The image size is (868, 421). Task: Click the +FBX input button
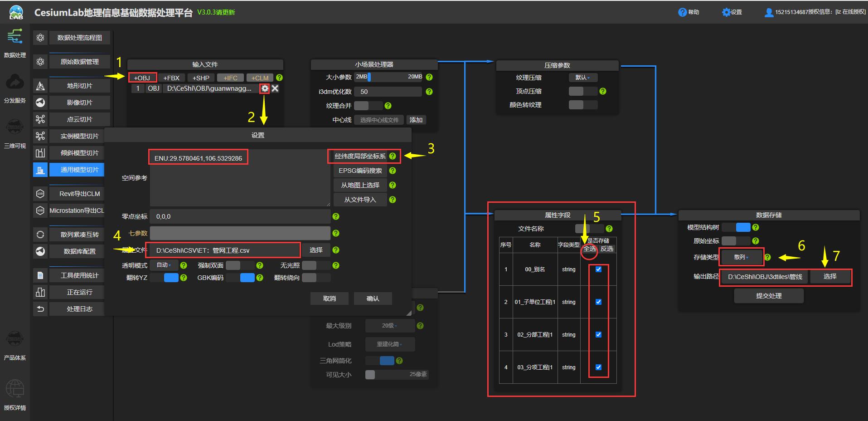[171, 78]
